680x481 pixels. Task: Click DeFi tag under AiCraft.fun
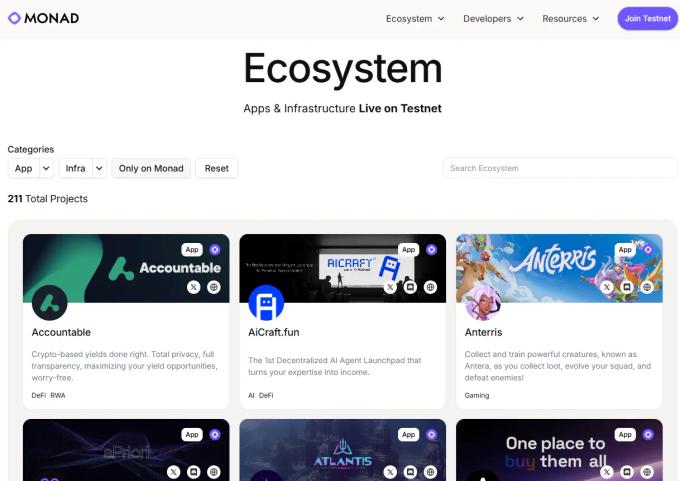pyautogui.click(x=266, y=396)
